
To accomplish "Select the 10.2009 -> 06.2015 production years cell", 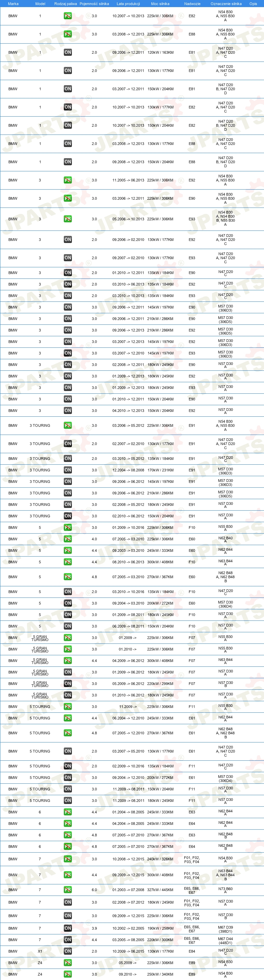I will click(128, 951).
